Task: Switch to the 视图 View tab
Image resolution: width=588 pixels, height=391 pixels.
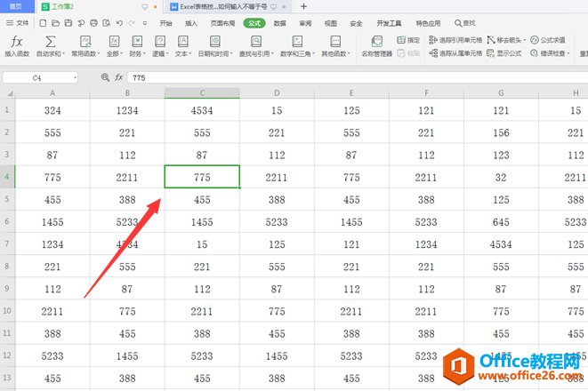Action: click(x=330, y=23)
